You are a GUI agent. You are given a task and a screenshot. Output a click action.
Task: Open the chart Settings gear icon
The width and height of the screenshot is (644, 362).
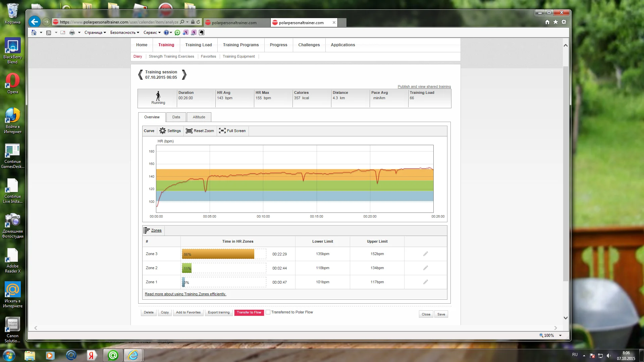pos(163,131)
